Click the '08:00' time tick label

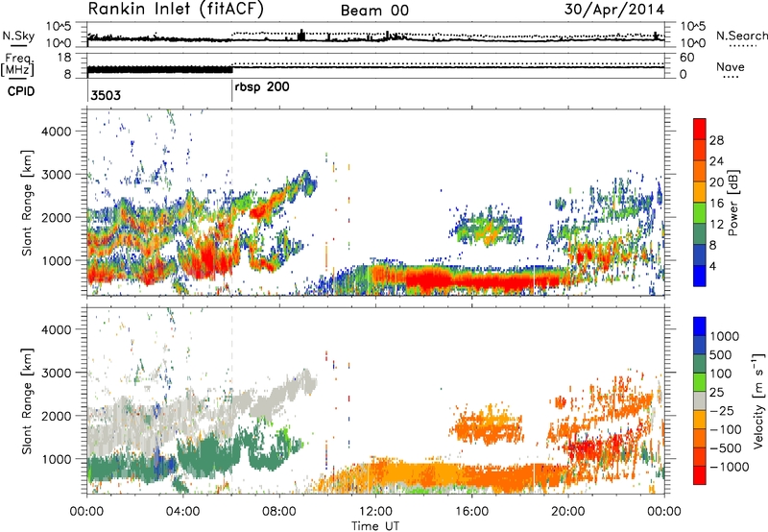(279, 512)
